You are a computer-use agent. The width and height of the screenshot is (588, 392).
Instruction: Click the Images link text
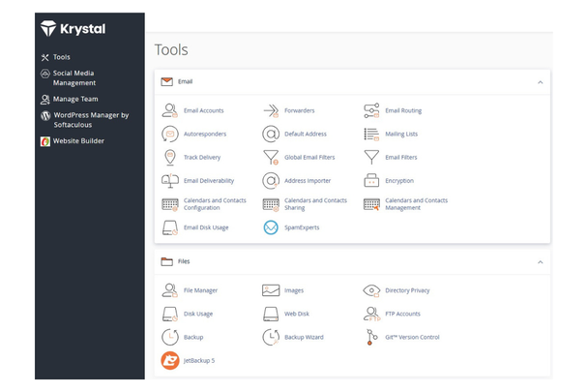point(294,290)
